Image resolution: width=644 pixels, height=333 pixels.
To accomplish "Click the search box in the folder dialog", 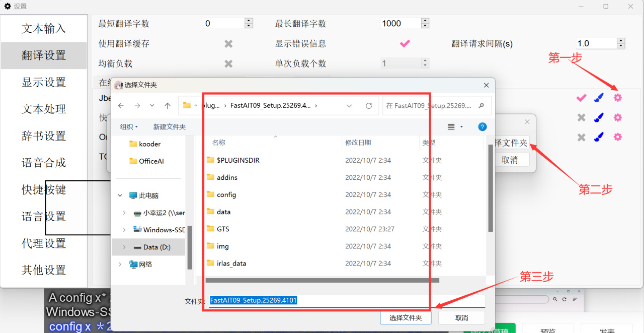I will (436, 106).
